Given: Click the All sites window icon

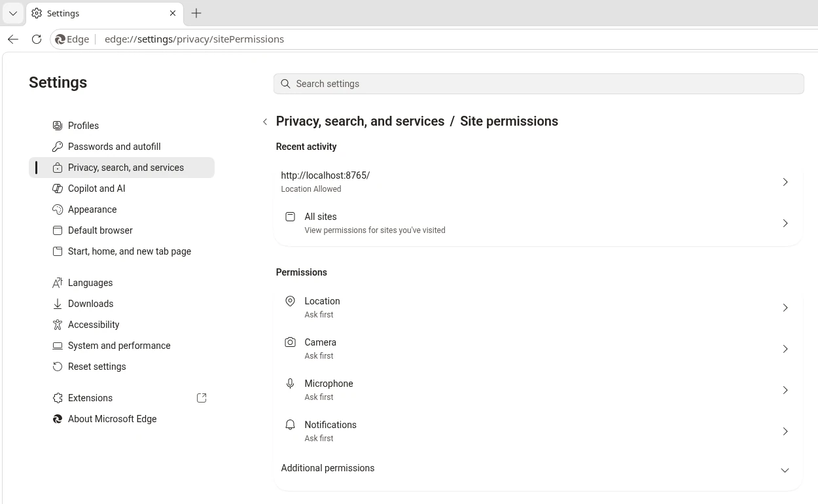Looking at the screenshot, I should [x=290, y=217].
